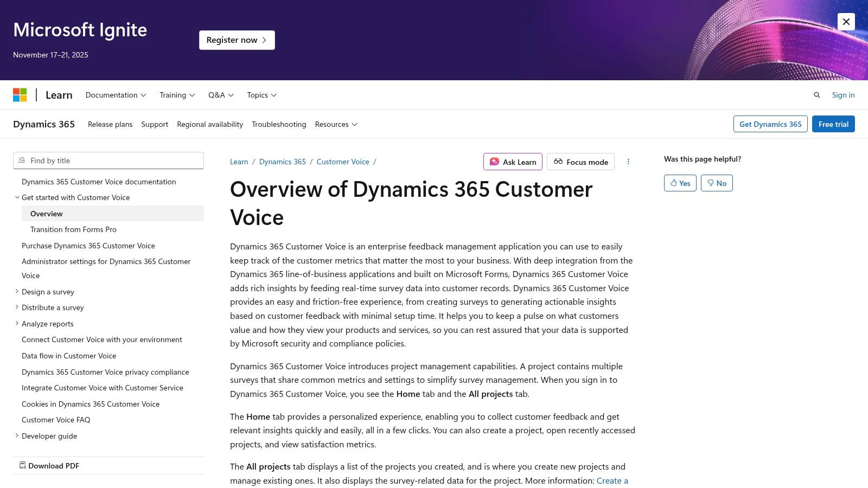
Task: Click the filter icon in Find by title box
Action: [x=22, y=160]
